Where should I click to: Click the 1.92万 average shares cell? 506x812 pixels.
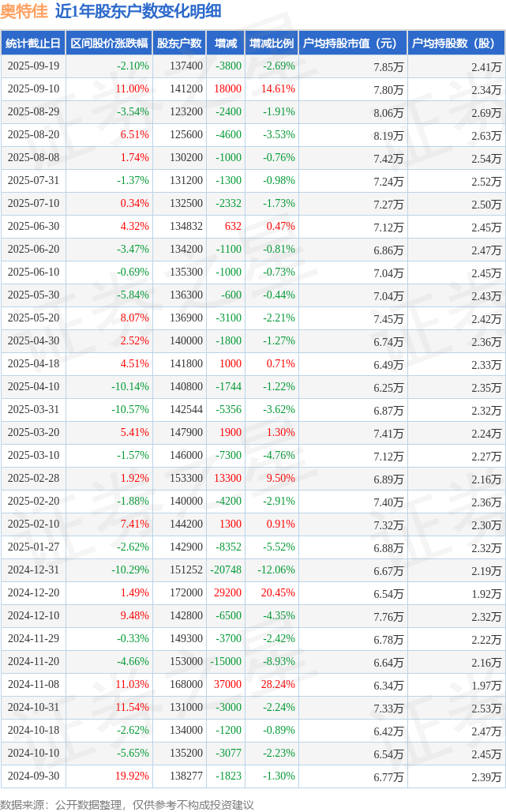click(x=486, y=593)
